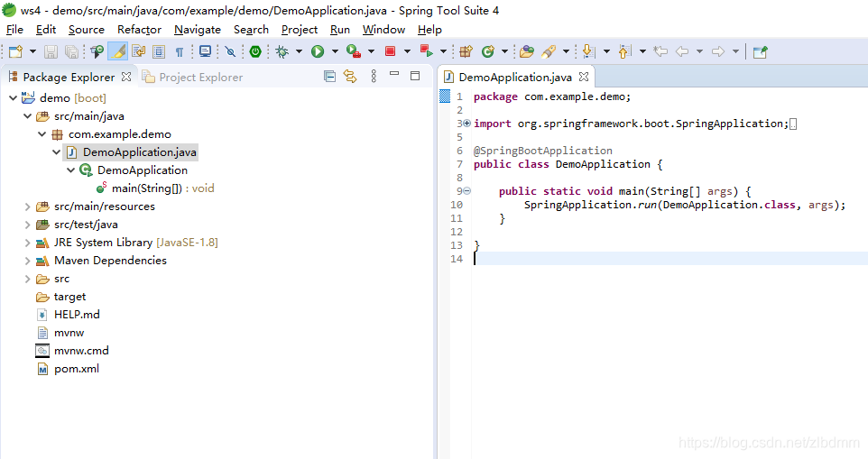Screen dimensions: 868x459
Task: Collapse main method fold on line 9
Action: click(466, 191)
